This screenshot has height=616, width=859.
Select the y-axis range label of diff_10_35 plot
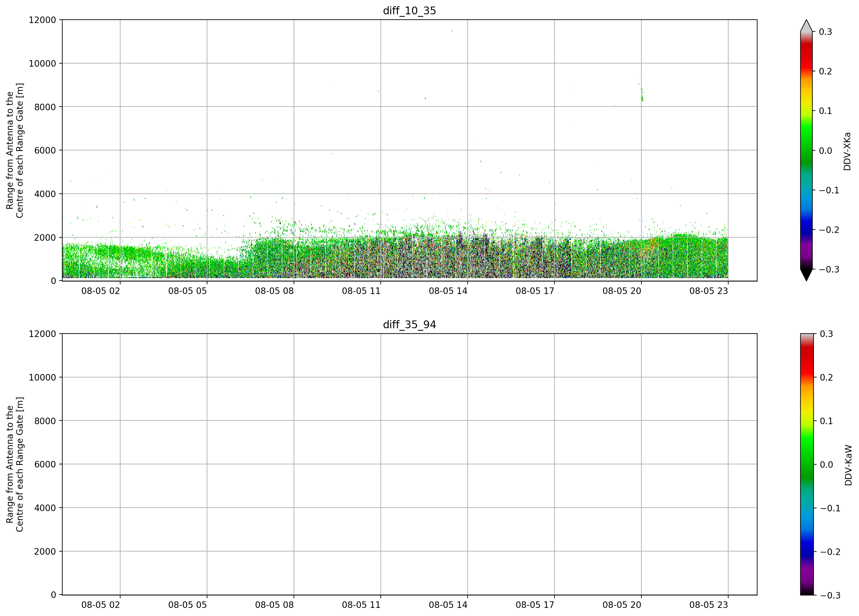pos(15,150)
